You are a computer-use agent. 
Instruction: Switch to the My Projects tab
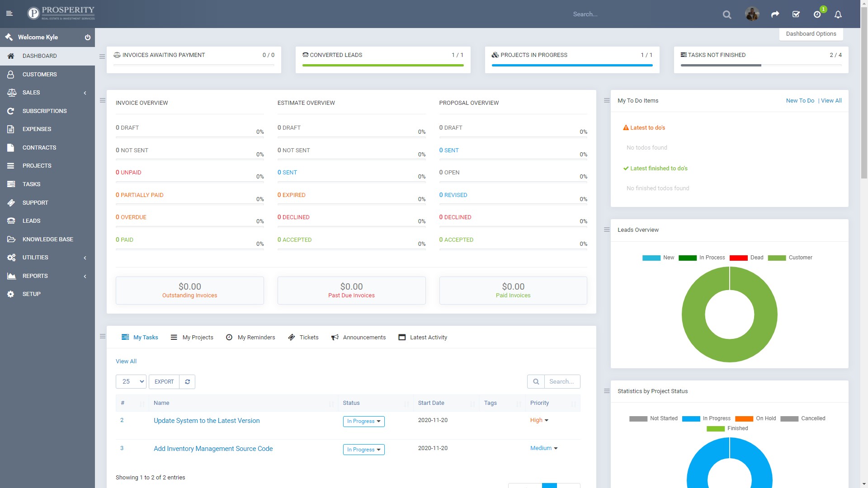click(x=192, y=338)
